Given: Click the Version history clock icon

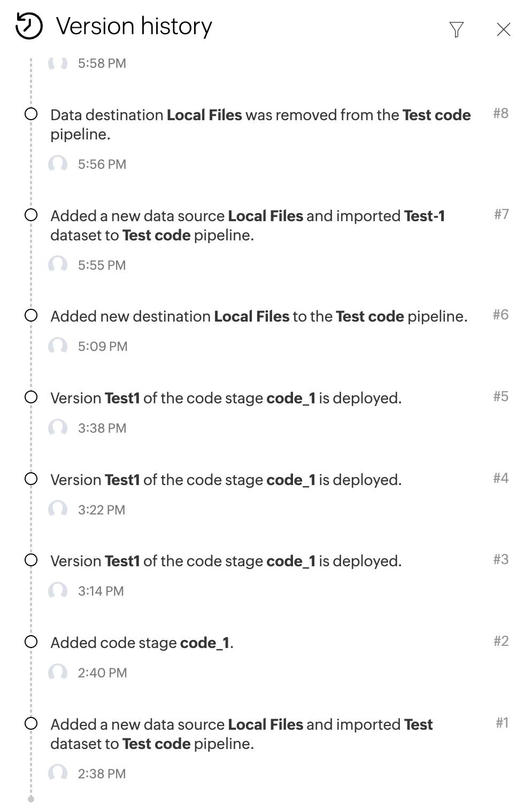Looking at the screenshot, I should coord(29,26).
